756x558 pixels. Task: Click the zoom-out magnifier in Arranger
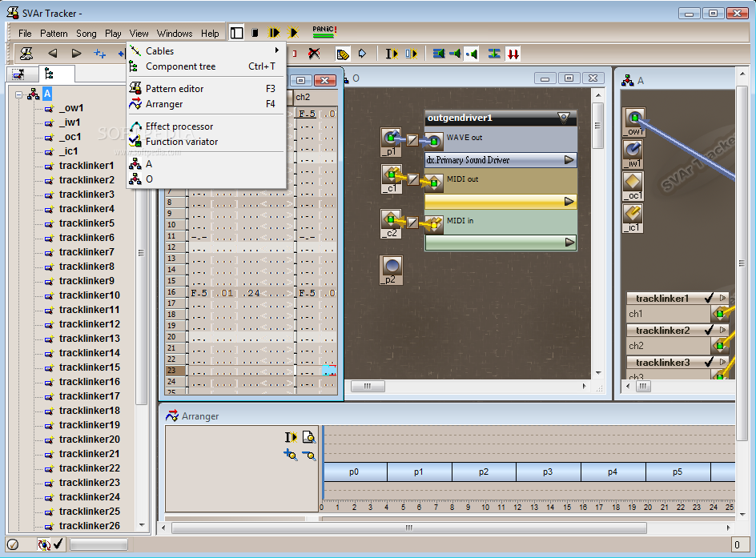(309, 455)
